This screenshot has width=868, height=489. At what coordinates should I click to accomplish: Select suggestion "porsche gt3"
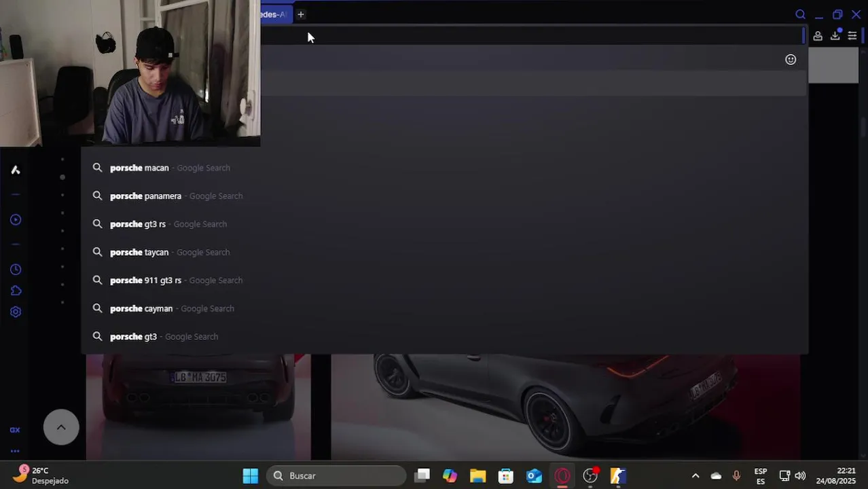tap(444, 337)
